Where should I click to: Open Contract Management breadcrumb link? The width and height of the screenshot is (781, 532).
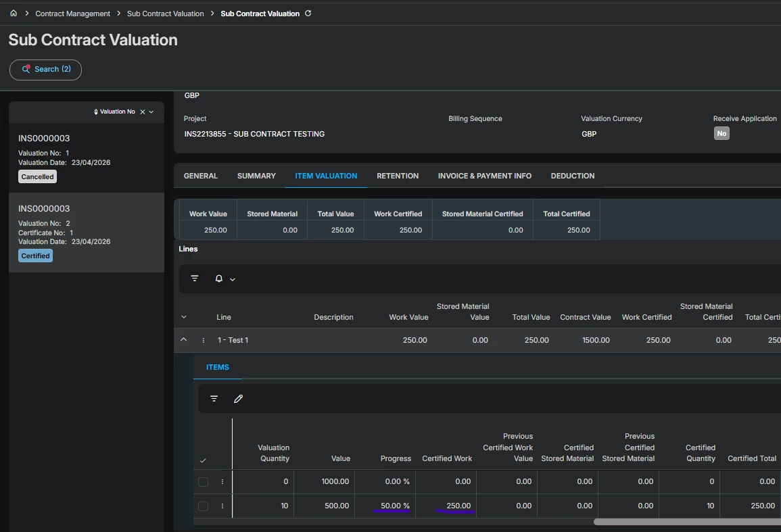(72, 14)
